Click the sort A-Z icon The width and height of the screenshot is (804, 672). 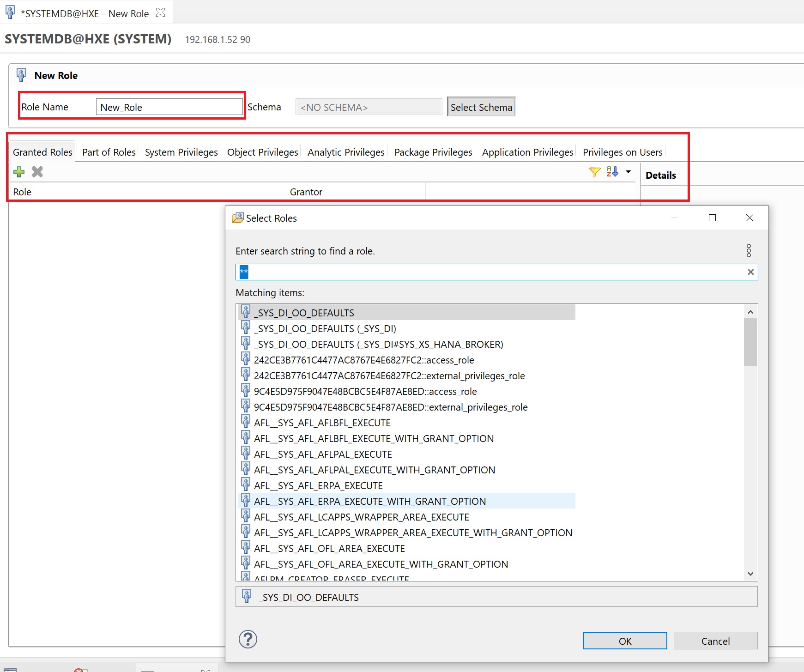pos(612,172)
